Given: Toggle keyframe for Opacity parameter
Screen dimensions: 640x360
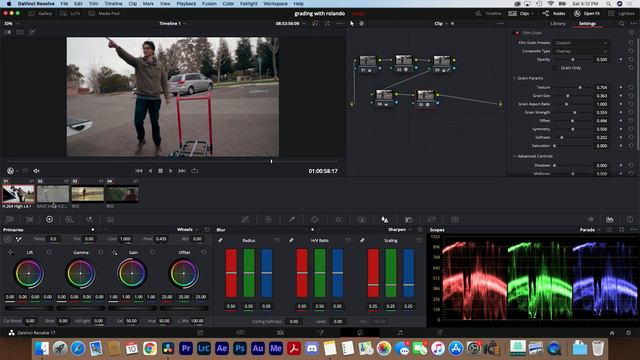Looking at the screenshot, I should click(x=621, y=60).
